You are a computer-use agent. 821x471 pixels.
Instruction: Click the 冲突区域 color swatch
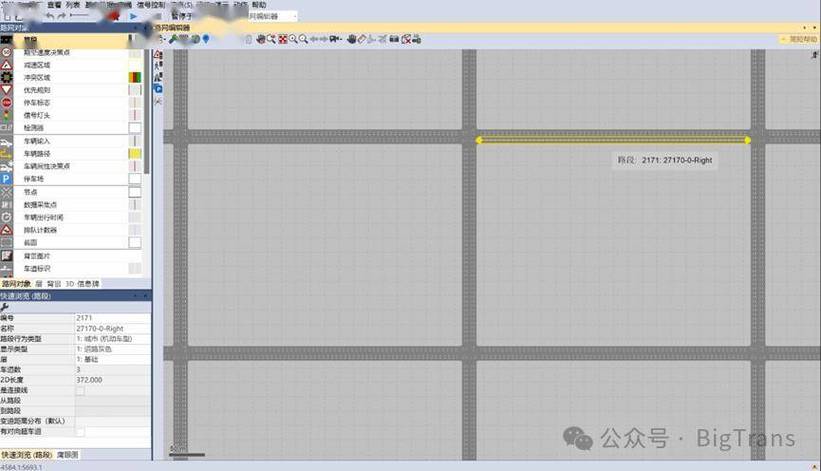tap(134, 77)
